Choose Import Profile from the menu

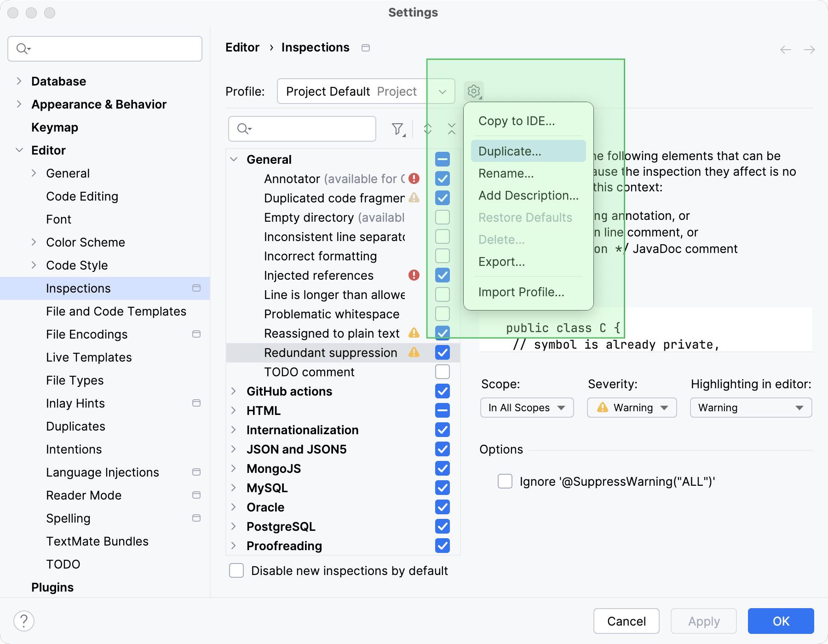click(x=521, y=292)
